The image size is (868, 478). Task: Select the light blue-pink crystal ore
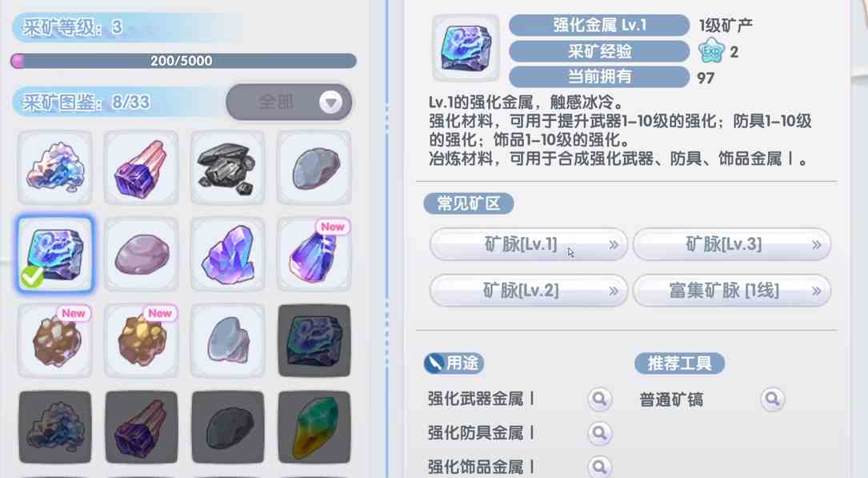pyautogui.click(x=55, y=168)
